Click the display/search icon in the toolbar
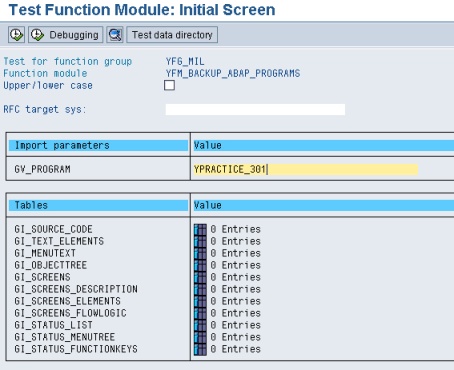This screenshot has height=370, width=454. [x=115, y=35]
